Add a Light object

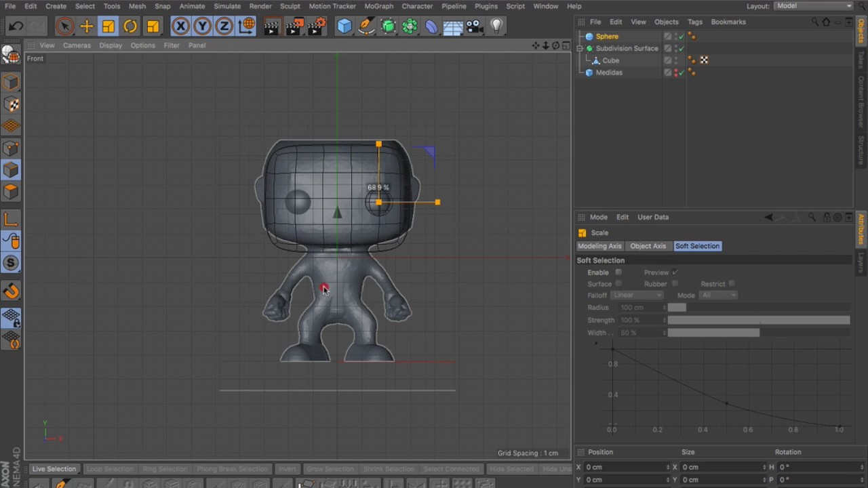(496, 26)
